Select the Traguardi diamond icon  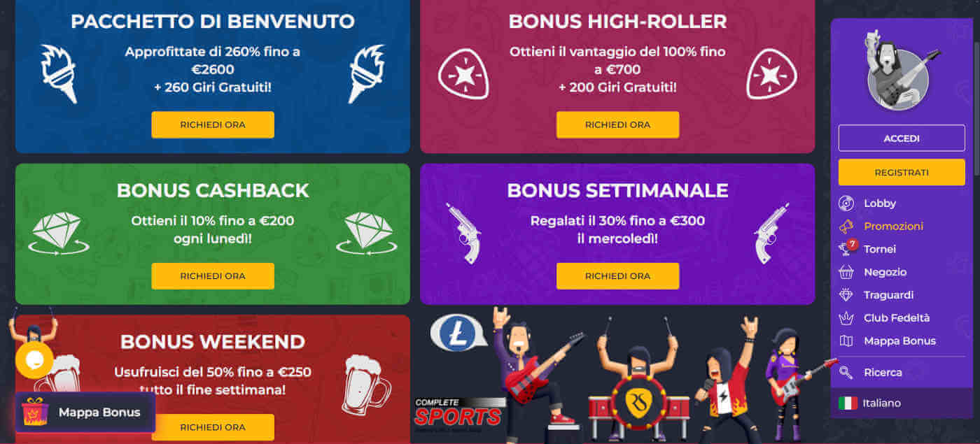846,295
